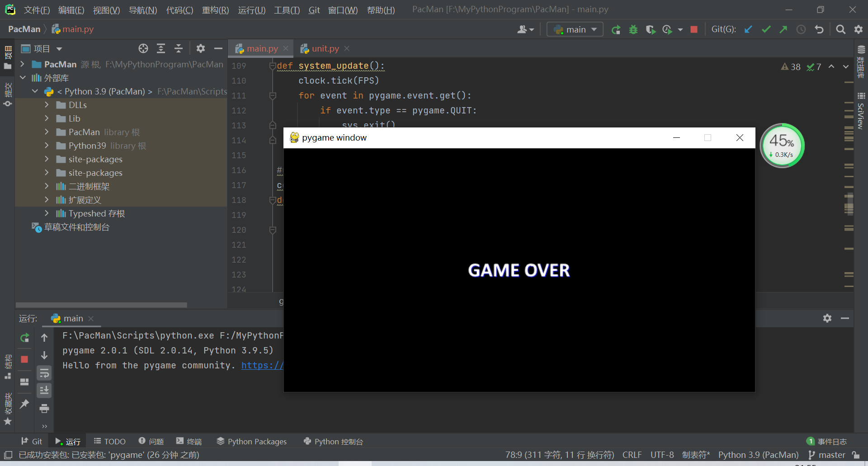The image size is (868, 466).
Task: Open the 终端 terminal tab
Action: coord(189,441)
